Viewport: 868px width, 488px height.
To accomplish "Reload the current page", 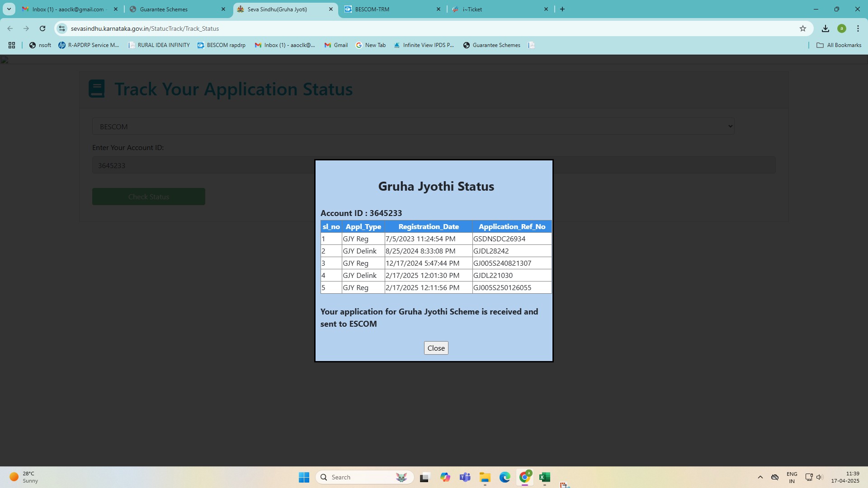I will coord(42,28).
